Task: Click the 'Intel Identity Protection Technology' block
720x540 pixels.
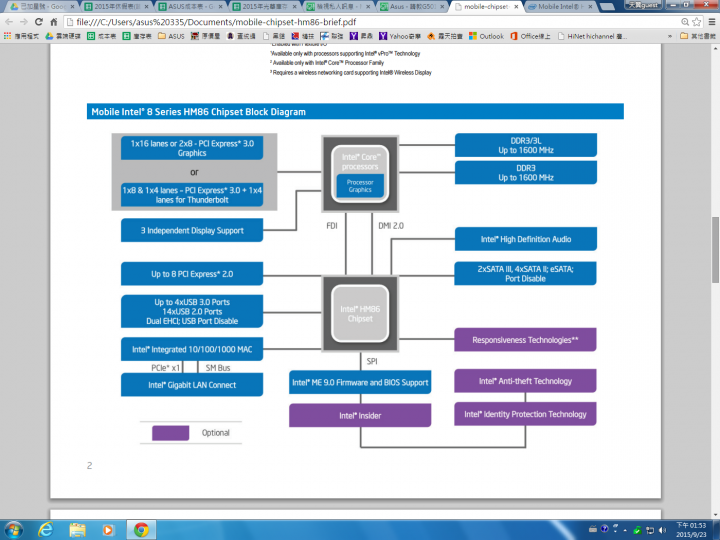Action: [525, 414]
